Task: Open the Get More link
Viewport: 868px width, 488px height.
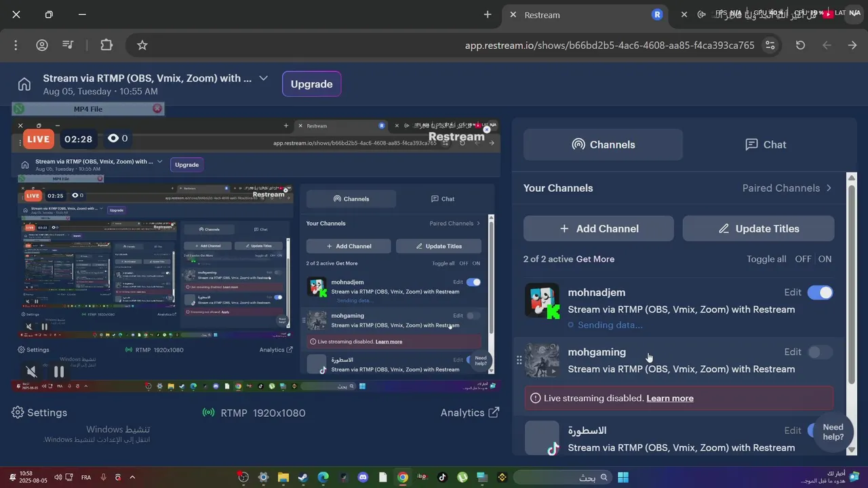Action: pos(595,259)
